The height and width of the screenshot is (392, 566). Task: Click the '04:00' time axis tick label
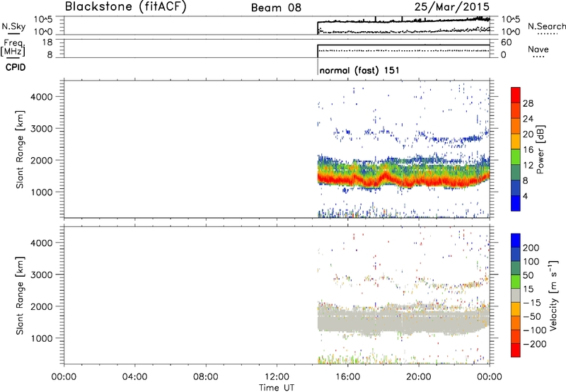tap(135, 377)
